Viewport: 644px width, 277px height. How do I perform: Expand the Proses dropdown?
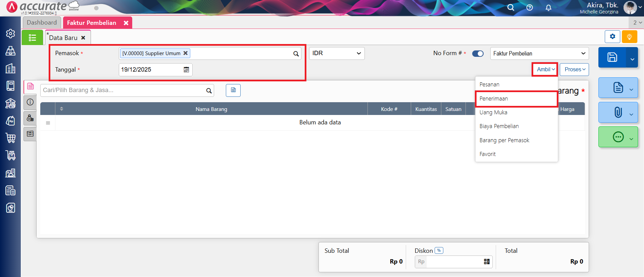[574, 70]
